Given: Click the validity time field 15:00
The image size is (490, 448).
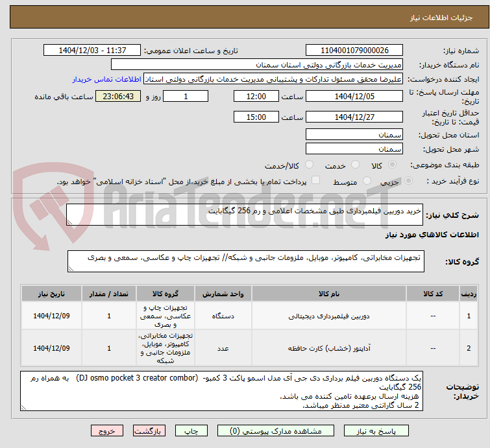Looking at the screenshot, I should (256, 117).
